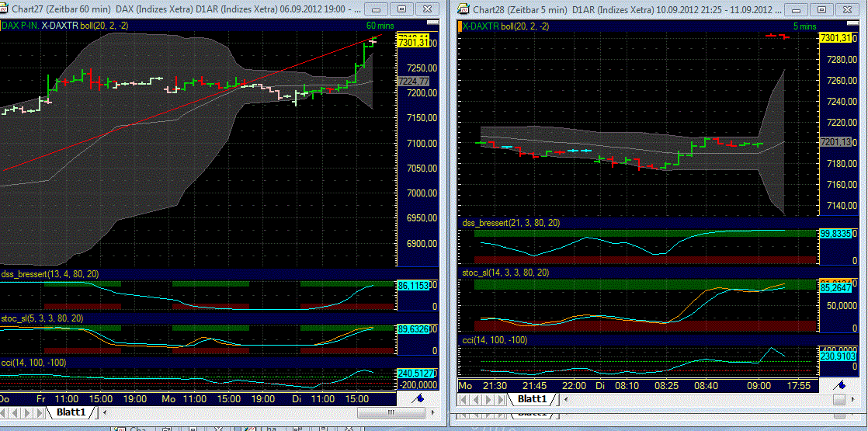Click the 7140,00 price axis label
Image resolution: width=868 pixels, height=431 pixels.
[x=842, y=206]
